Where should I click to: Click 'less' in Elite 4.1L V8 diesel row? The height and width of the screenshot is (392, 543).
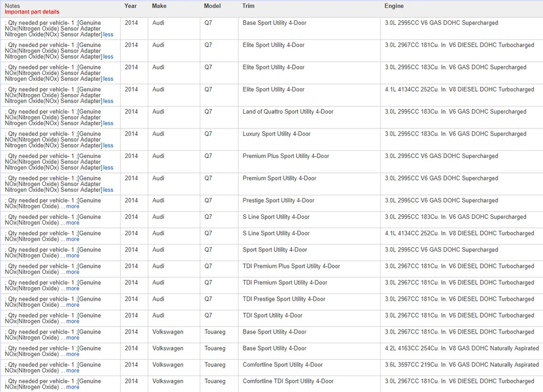coord(108,101)
